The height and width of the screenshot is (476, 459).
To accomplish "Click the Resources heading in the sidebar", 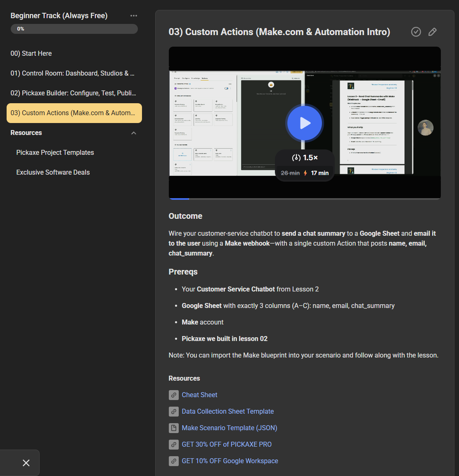I will [x=26, y=133].
